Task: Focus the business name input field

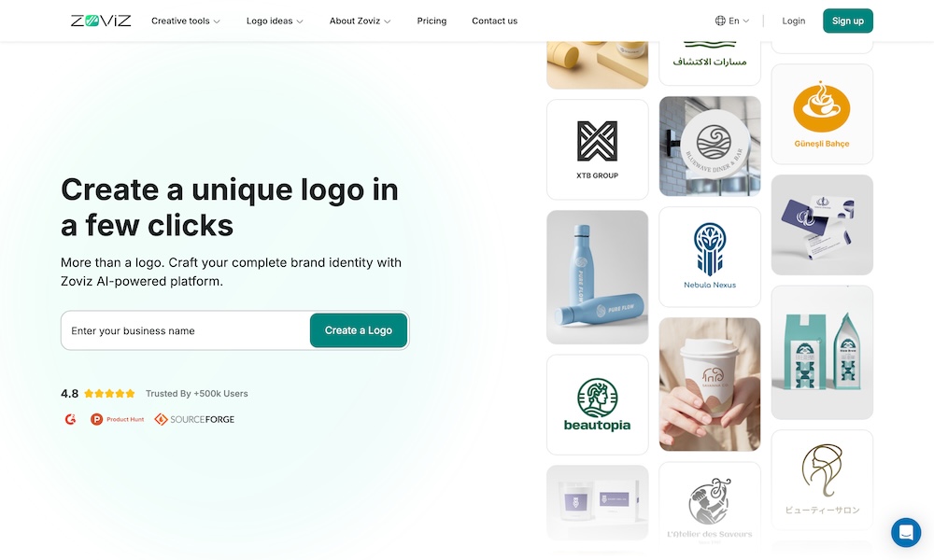Action: pyautogui.click(x=185, y=330)
